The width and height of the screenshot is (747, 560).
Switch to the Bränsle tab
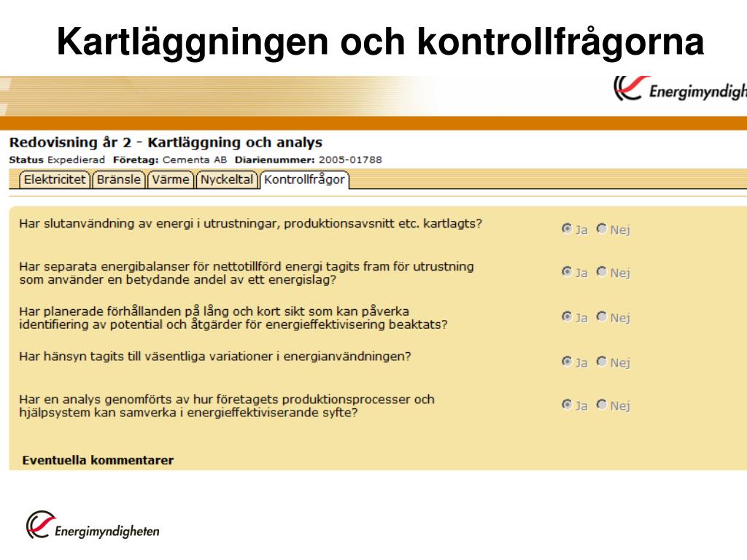coord(119,180)
